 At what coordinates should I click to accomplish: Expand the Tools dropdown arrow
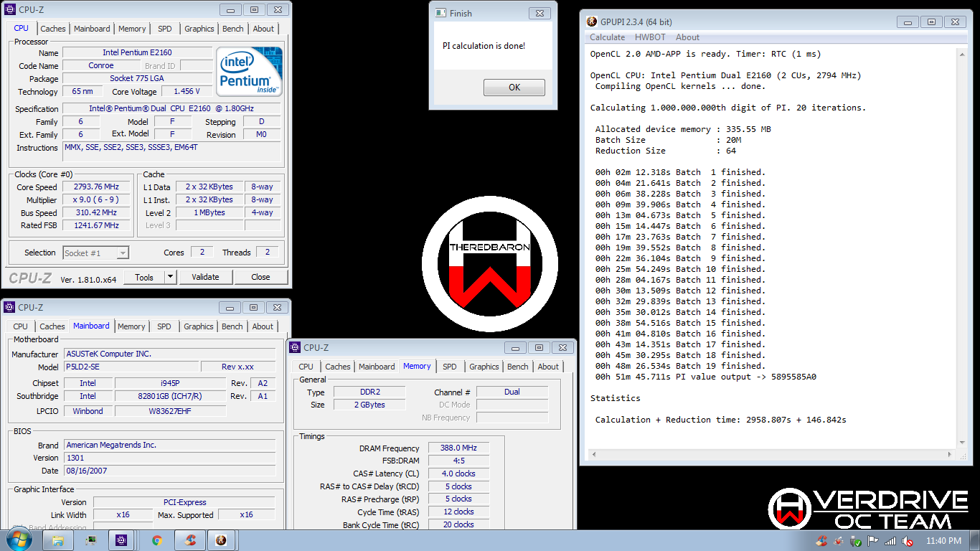[170, 277]
